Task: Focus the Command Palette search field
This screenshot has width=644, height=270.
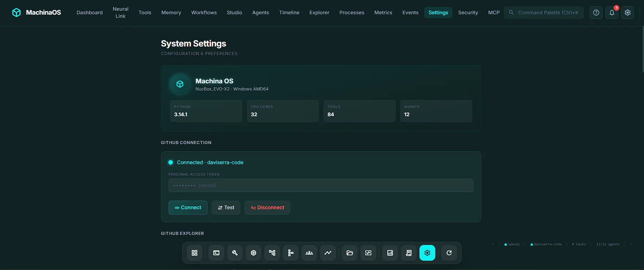Action: (544, 13)
